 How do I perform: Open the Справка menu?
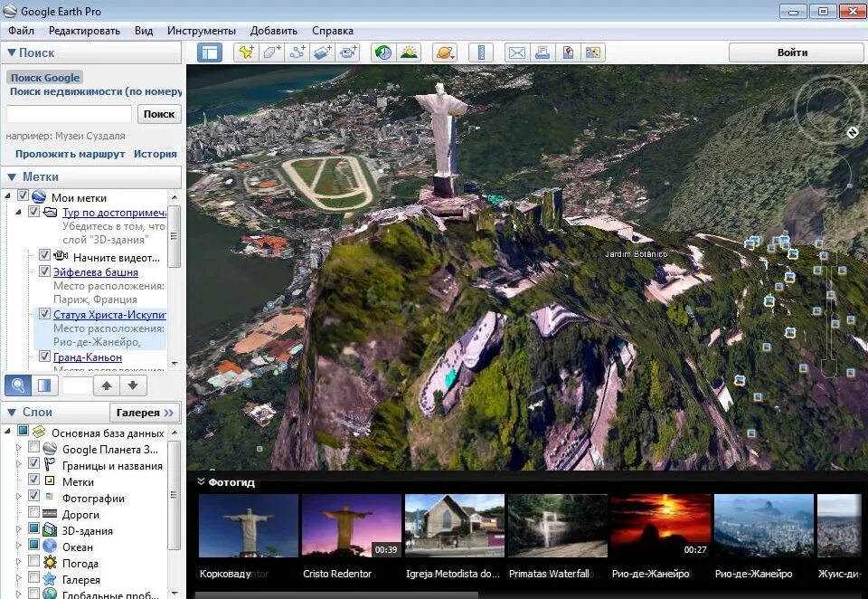pos(332,31)
